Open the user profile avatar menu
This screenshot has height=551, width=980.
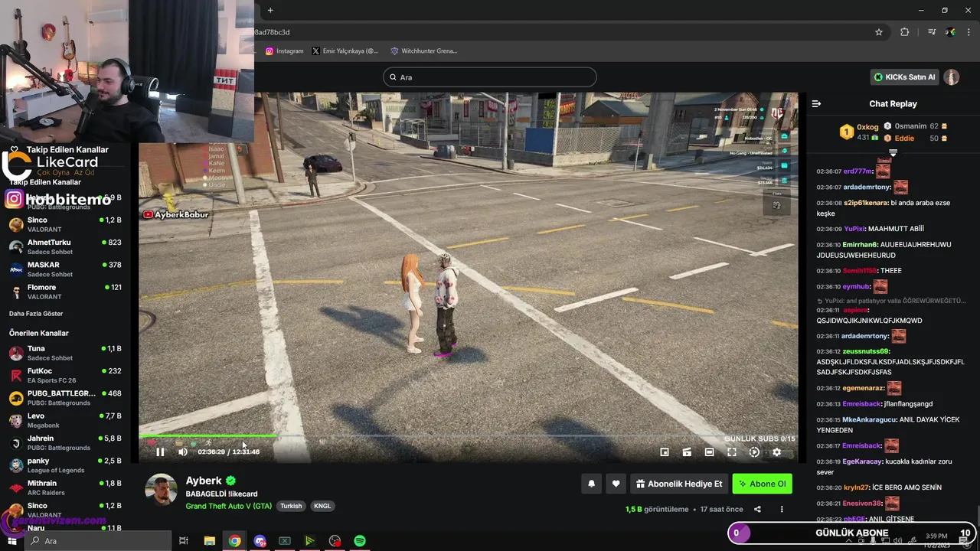tap(951, 77)
